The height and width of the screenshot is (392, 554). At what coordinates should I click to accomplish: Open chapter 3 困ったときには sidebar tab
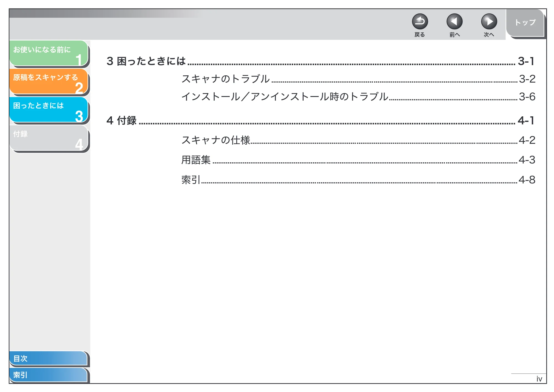click(49, 110)
